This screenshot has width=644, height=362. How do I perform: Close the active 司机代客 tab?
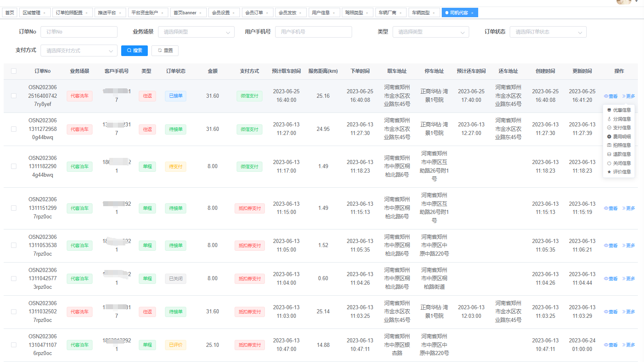click(472, 13)
